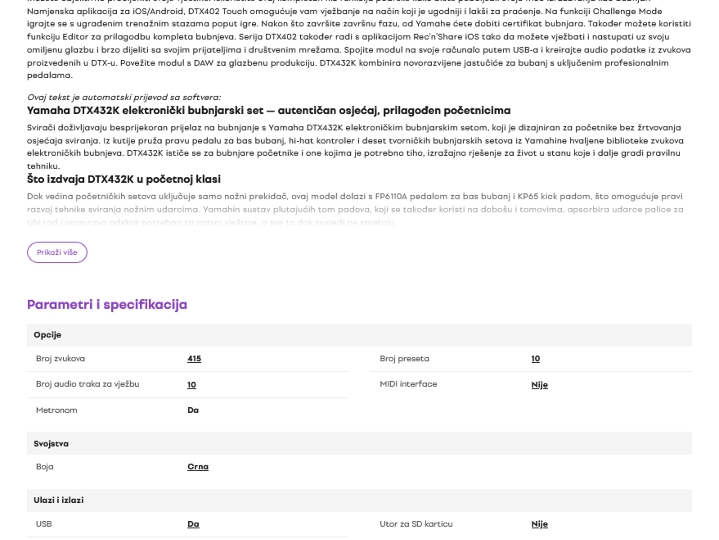
Task: Click the Yamaha DTX432K elektronički bubnjarski set heading
Action: (269, 110)
